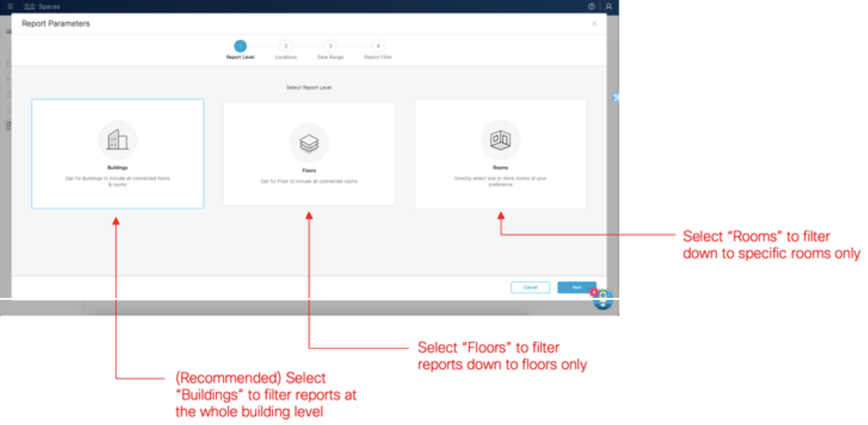
Task: Click the Rooms floor plan icon
Action: [x=500, y=140]
